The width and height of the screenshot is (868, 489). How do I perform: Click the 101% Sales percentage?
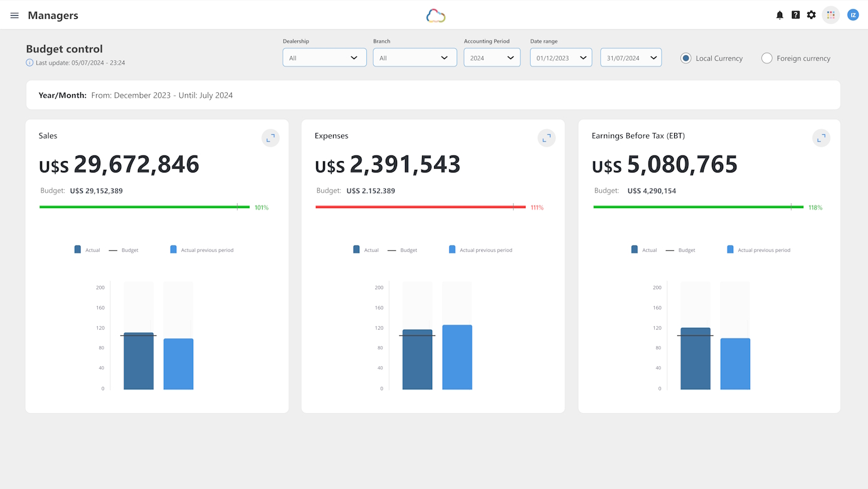click(262, 208)
